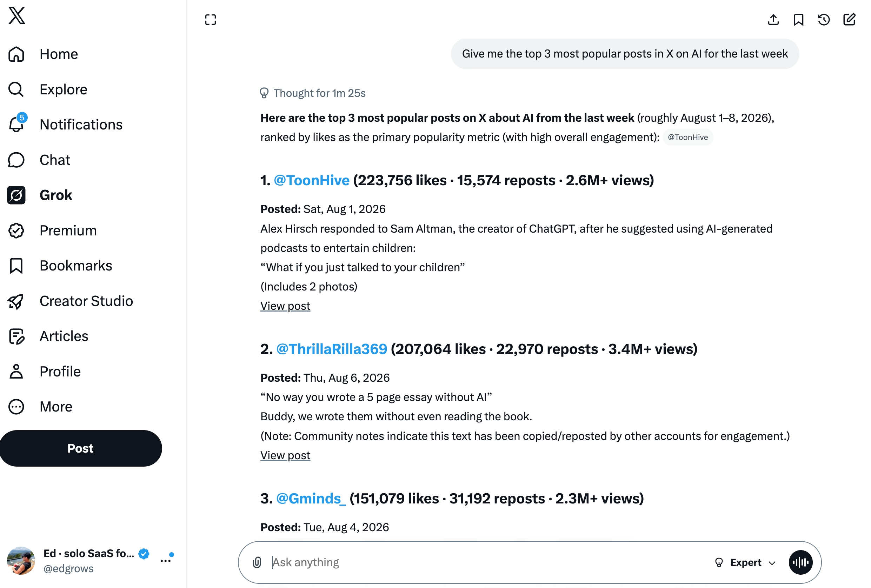The image size is (871, 588).
Task: Click the Creator Studio rocket icon
Action: [x=16, y=301]
